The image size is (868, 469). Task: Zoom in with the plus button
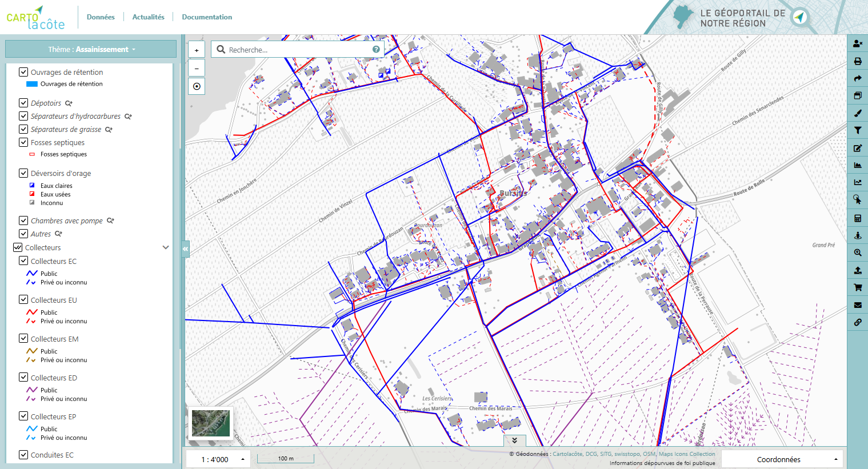point(197,50)
